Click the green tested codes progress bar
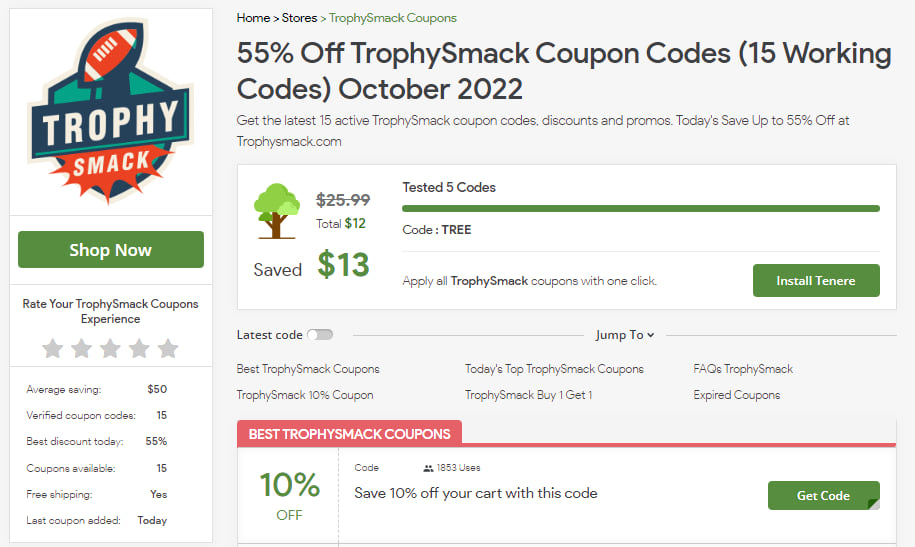Screen dimensions: 915x547 640,209
